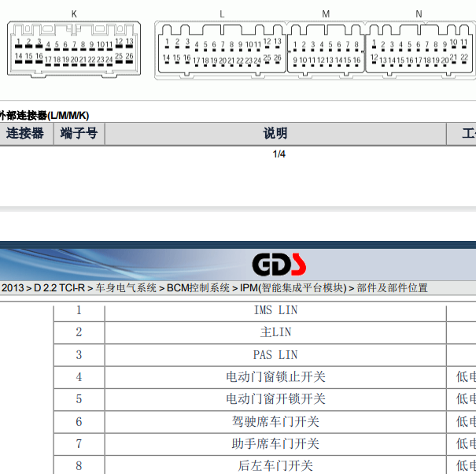476x474 pixels.
Task: Click the GDS logo in the banner
Action: pos(279,265)
